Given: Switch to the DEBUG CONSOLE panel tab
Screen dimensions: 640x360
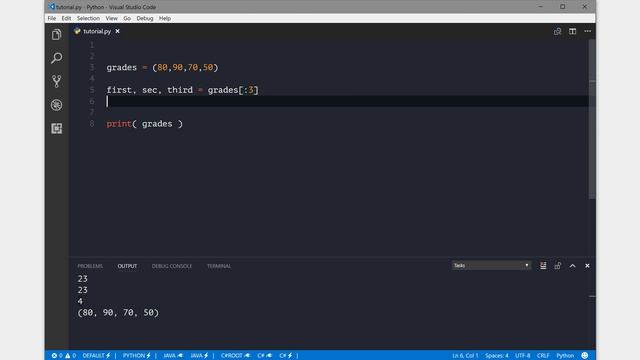Looking at the screenshot, I should click(x=172, y=266).
